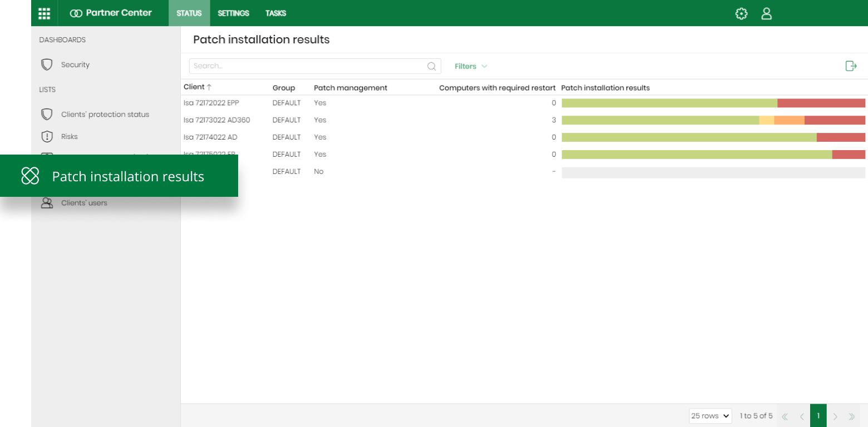Click the search magnifier icon
The image size is (868, 427).
click(431, 66)
